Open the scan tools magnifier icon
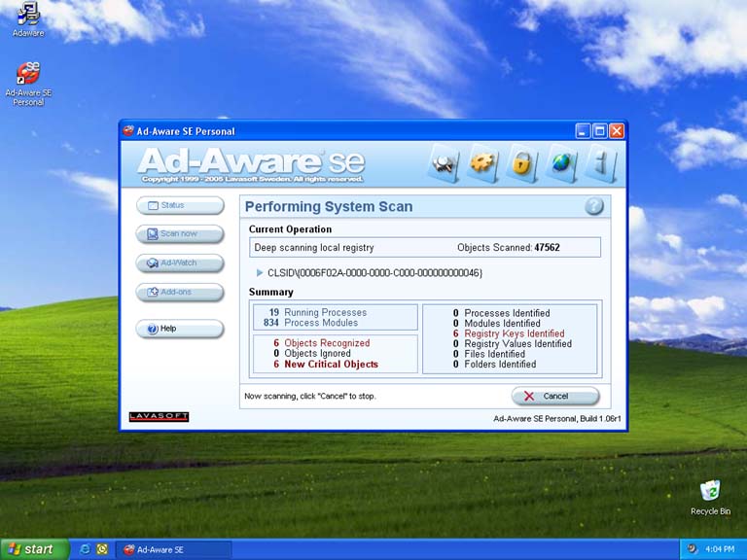Image resolution: width=747 pixels, height=560 pixels. (445, 163)
